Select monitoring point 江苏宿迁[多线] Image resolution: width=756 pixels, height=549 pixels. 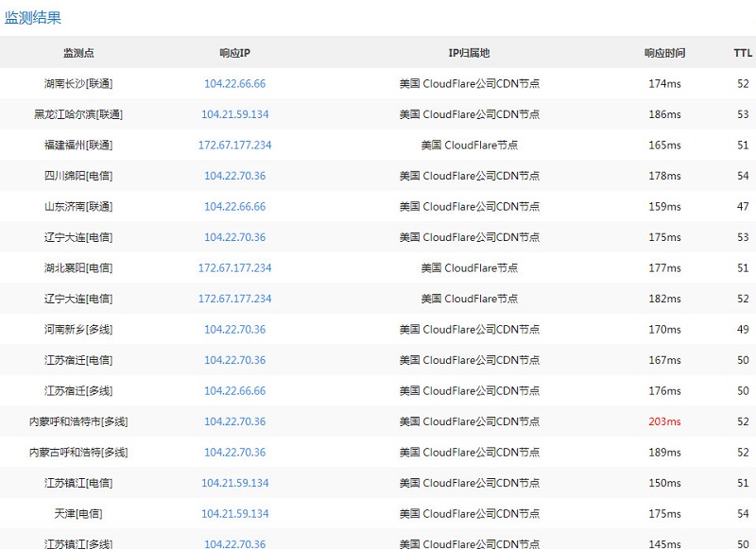tap(78, 391)
